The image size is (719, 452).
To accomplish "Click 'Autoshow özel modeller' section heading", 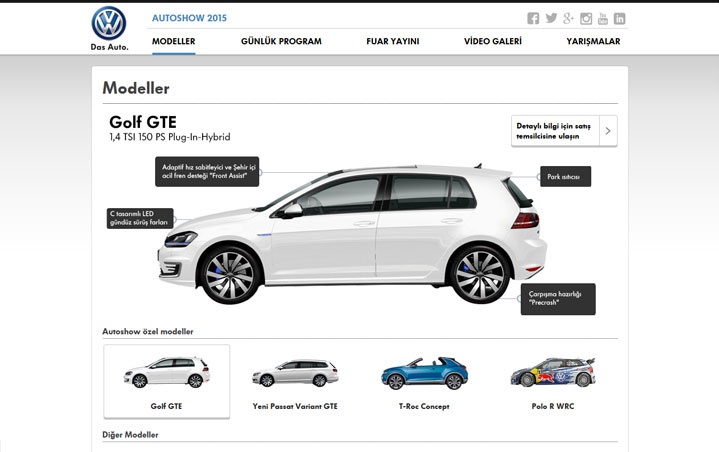I will 148,331.
